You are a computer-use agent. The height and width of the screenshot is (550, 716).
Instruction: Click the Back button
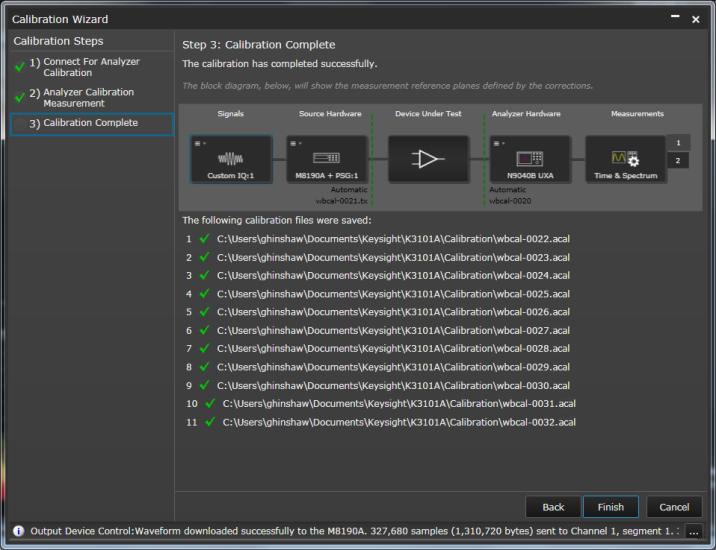point(553,507)
